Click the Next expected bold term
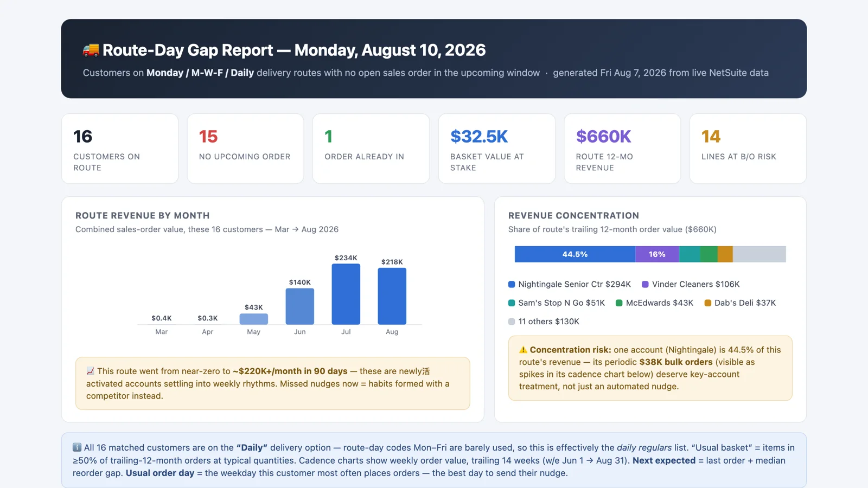The height and width of the screenshot is (488, 868). [x=664, y=460]
